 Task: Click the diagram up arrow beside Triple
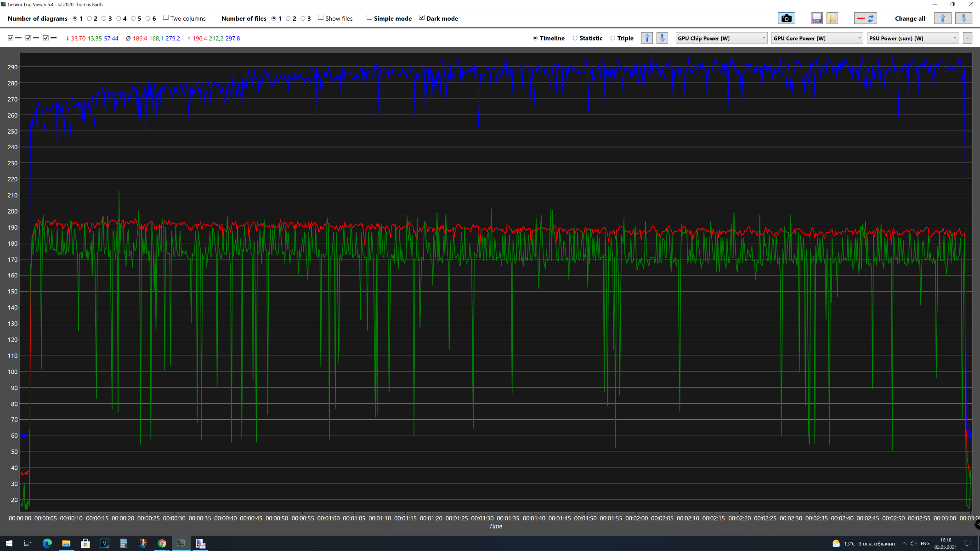tap(647, 38)
